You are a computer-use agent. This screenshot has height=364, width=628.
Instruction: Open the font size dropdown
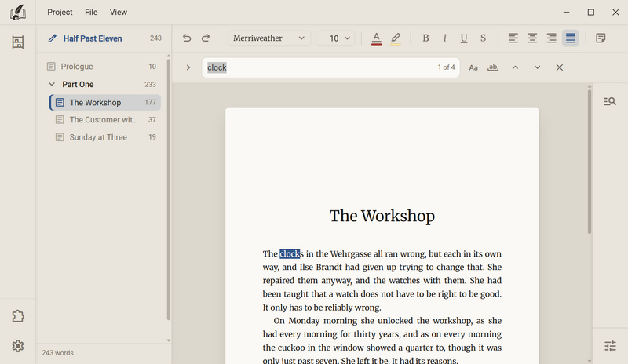335,38
